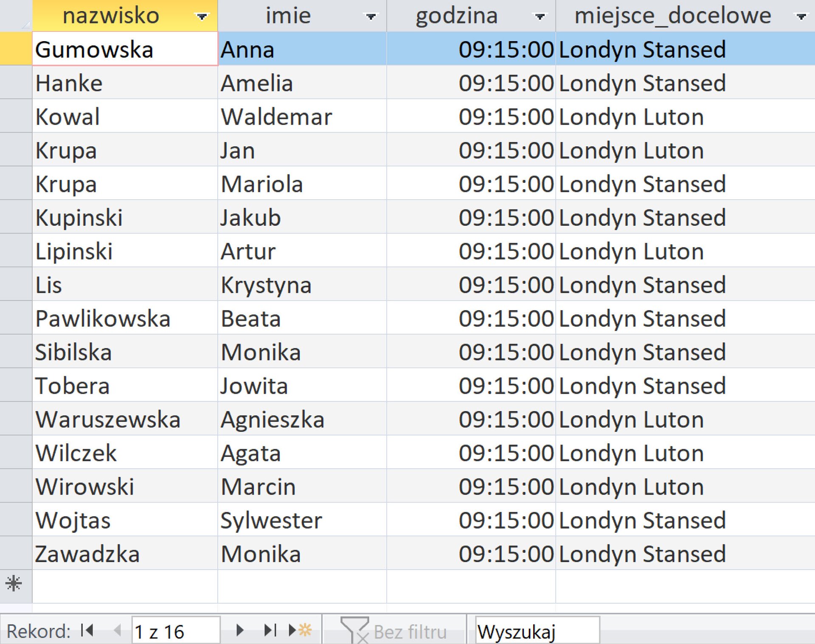Click the Pawlikowska surname cell

(x=124, y=318)
